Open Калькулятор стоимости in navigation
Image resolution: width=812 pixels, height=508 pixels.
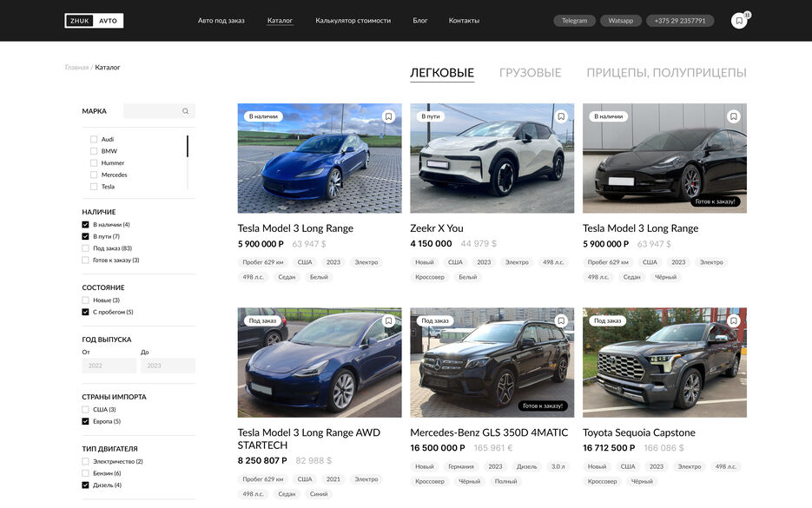point(353,21)
